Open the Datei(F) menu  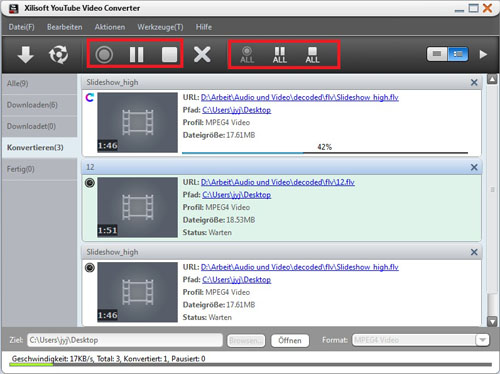21,27
